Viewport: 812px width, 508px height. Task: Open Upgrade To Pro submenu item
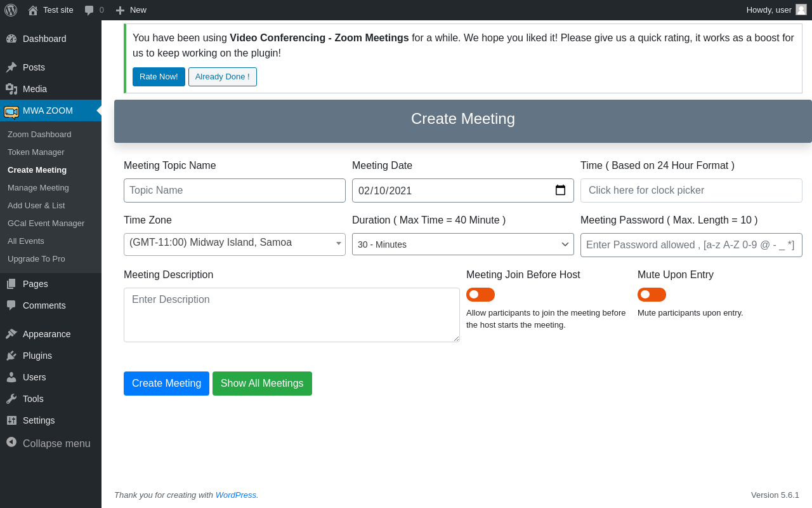[36, 259]
